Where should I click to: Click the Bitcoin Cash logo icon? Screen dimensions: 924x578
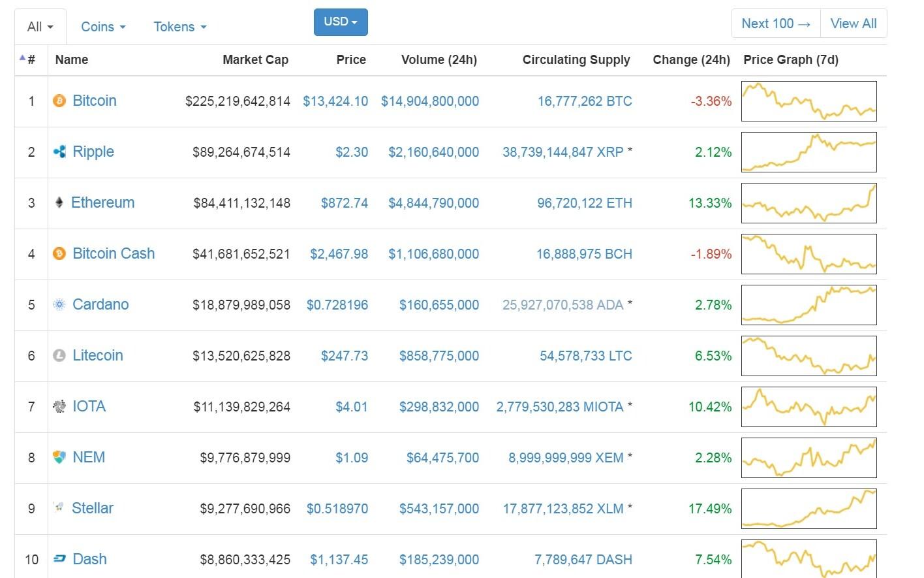pyautogui.click(x=59, y=253)
